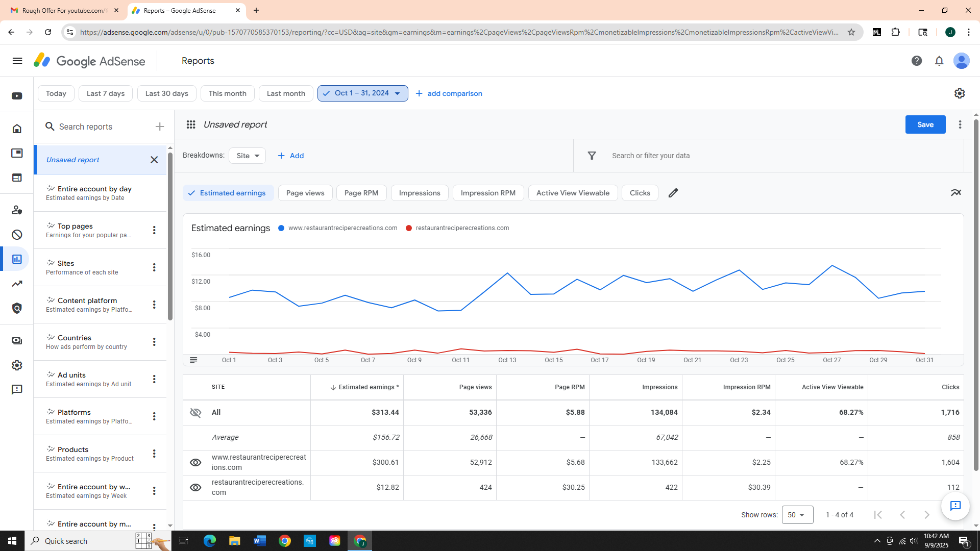980x551 pixels.
Task: Open the Sites icon in sidebar
Action: (17, 178)
